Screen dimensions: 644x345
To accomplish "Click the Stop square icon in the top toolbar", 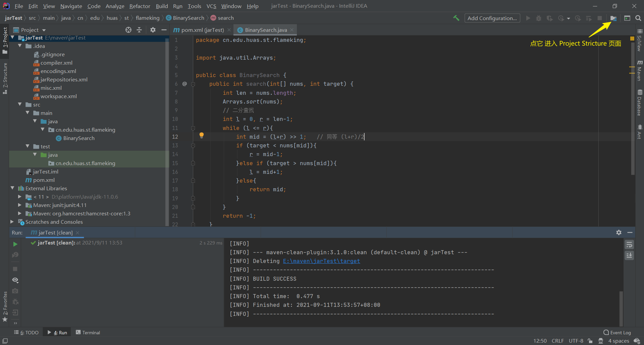I will (x=600, y=18).
